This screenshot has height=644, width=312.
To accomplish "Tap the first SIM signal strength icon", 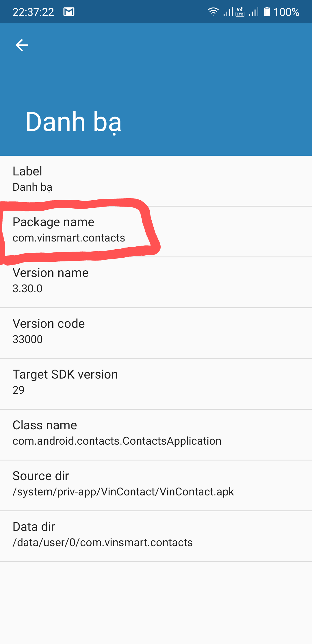I will pyautogui.click(x=228, y=12).
